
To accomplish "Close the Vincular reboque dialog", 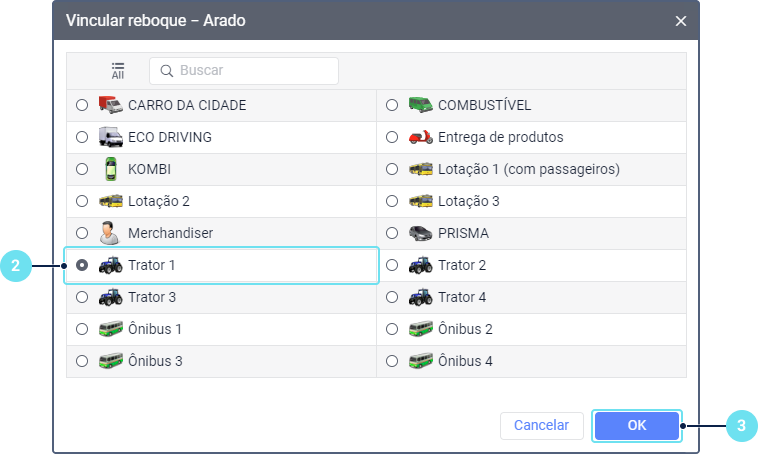I will 681,21.
